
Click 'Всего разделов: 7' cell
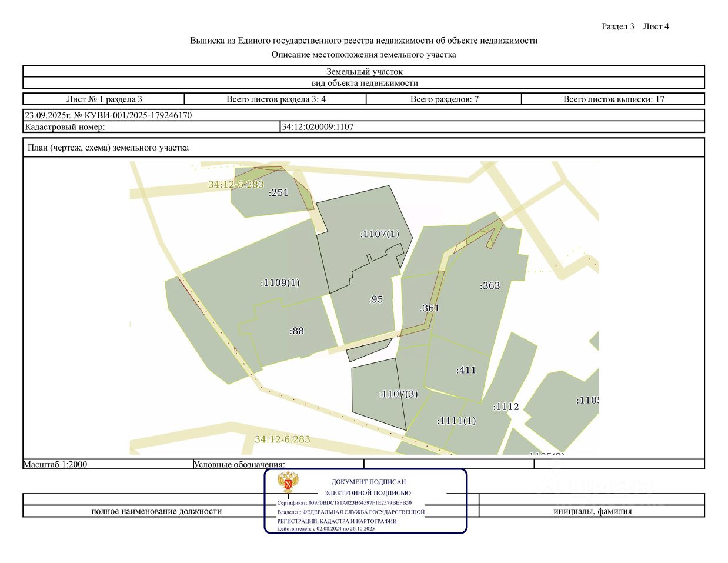pyautogui.click(x=445, y=99)
